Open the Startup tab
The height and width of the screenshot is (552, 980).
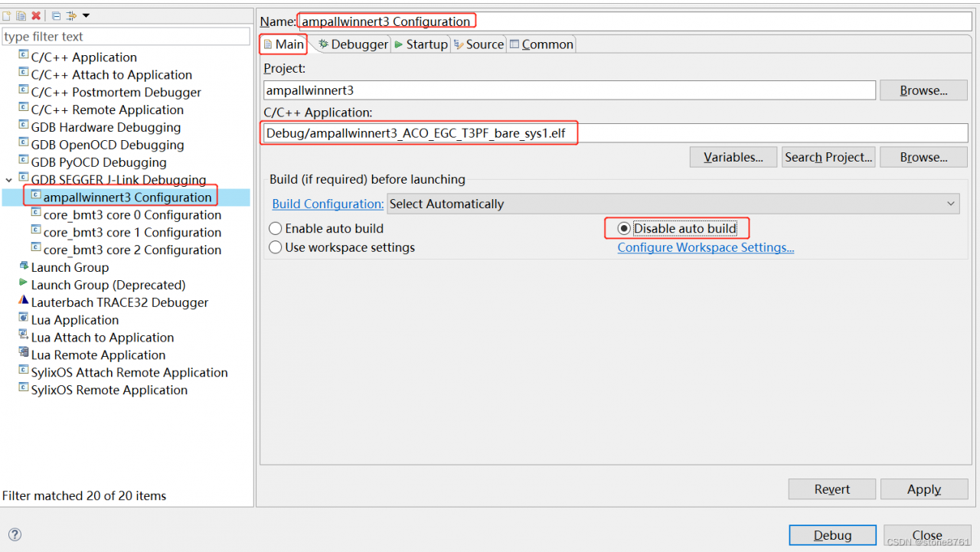420,44
